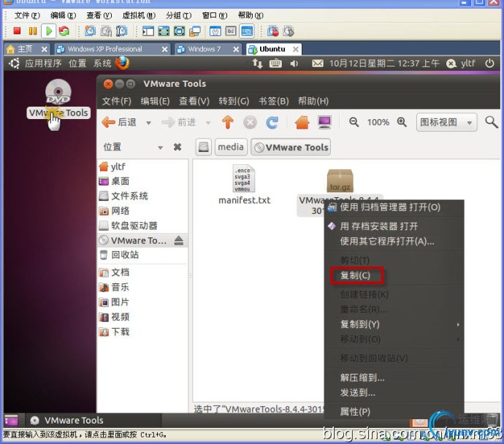The width and height of the screenshot is (504, 444).
Task: Click the root filesystem path button
Action: coord(204,147)
